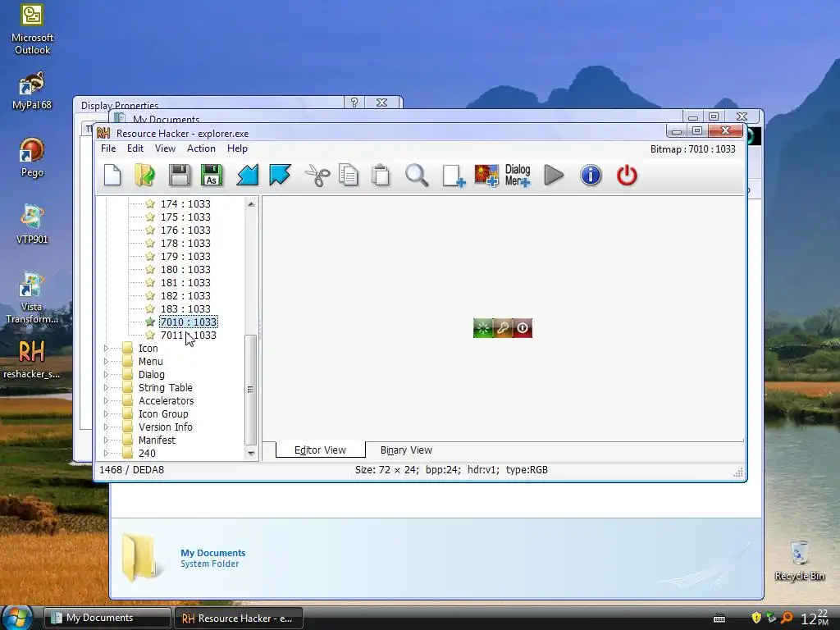Viewport: 840px width, 630px height.
Task: Select bitmap resource 183 : 1033
Action: click(x=185, y=308)
